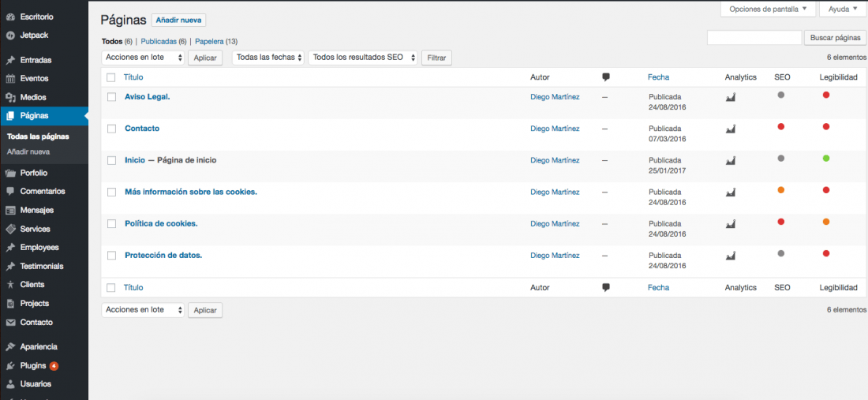This screenshot has height=400, width=868.
Task: Click the Añadir nueva button
Action: (178, 21)
